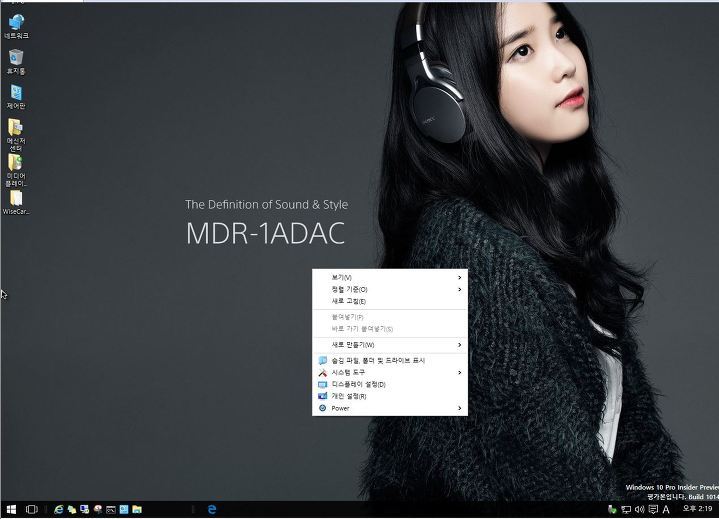The height and width of the screenshot is (519, 719).
Task: Click the greyed-out 바로 가기 붙여넣기(S) entry
Action: point(390,329)
